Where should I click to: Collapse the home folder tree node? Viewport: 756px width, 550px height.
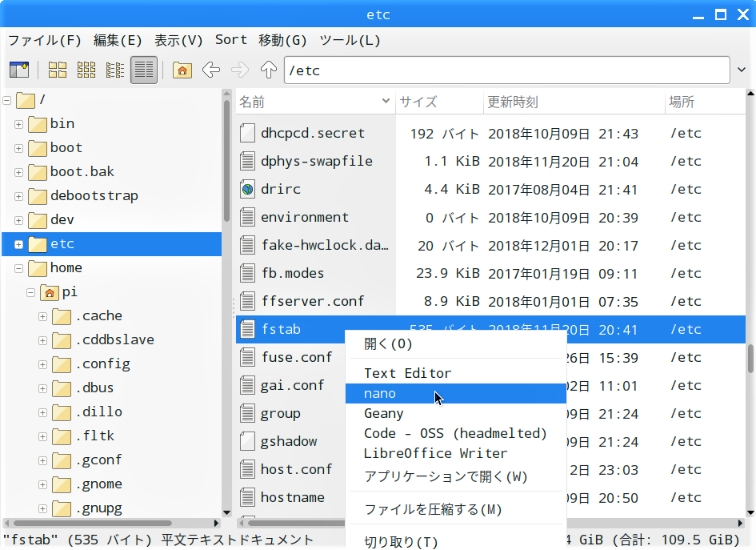click(x=19, y=268)
